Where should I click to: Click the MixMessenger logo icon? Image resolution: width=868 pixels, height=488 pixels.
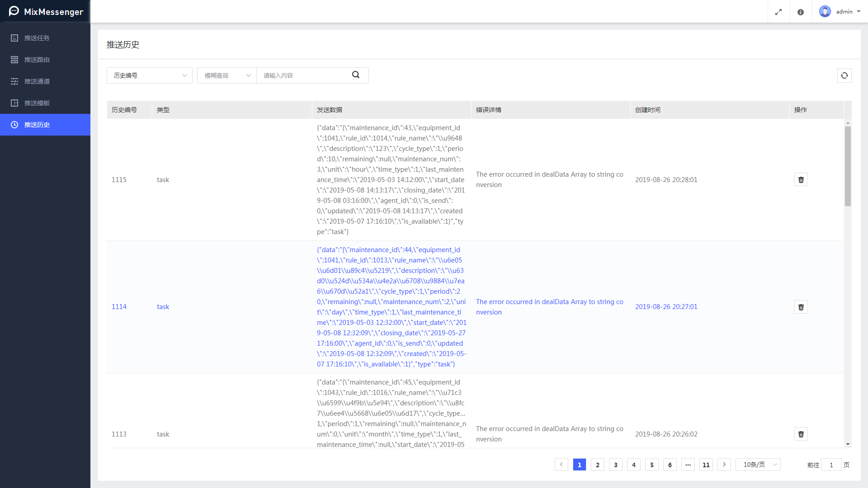(14, 11)
